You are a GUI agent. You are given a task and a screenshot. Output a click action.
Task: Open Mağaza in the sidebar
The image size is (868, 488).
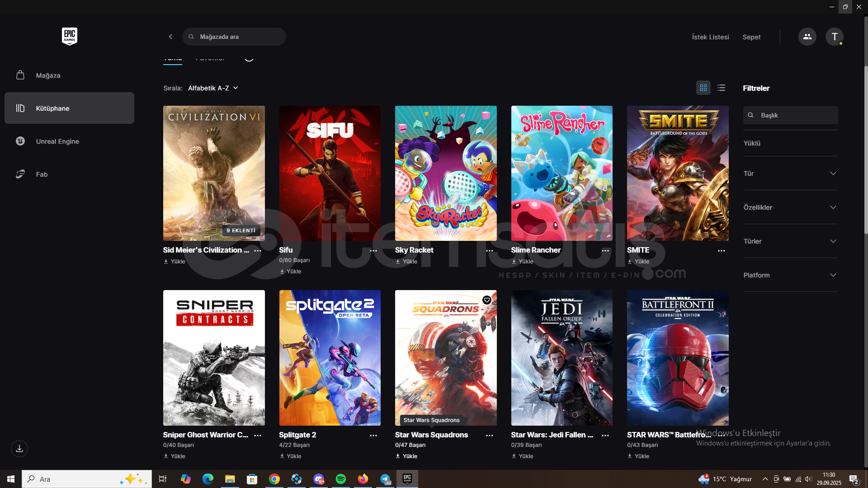69,75
